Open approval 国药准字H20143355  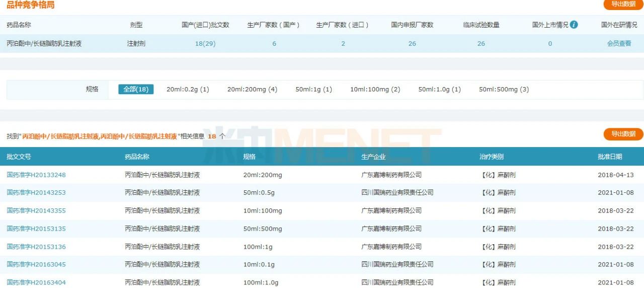click(36, 211)
